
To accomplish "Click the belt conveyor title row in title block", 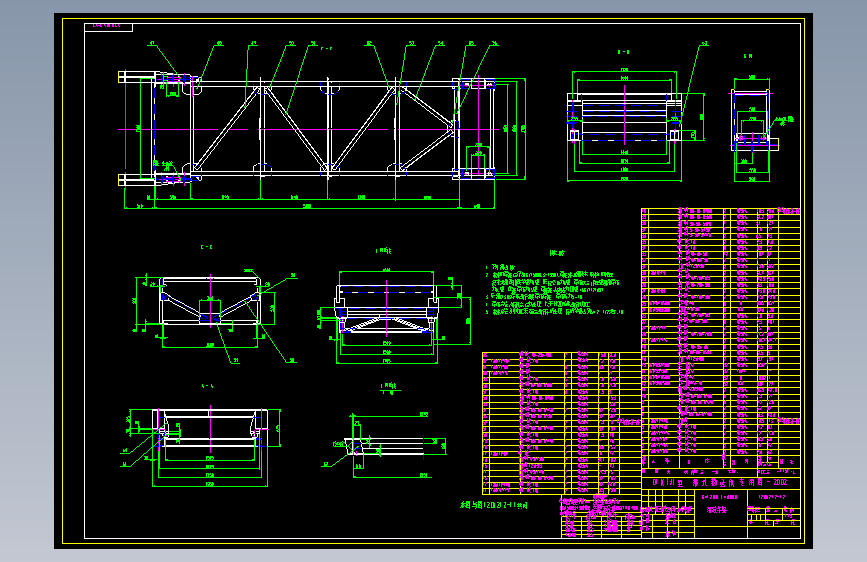I will 721,482.
